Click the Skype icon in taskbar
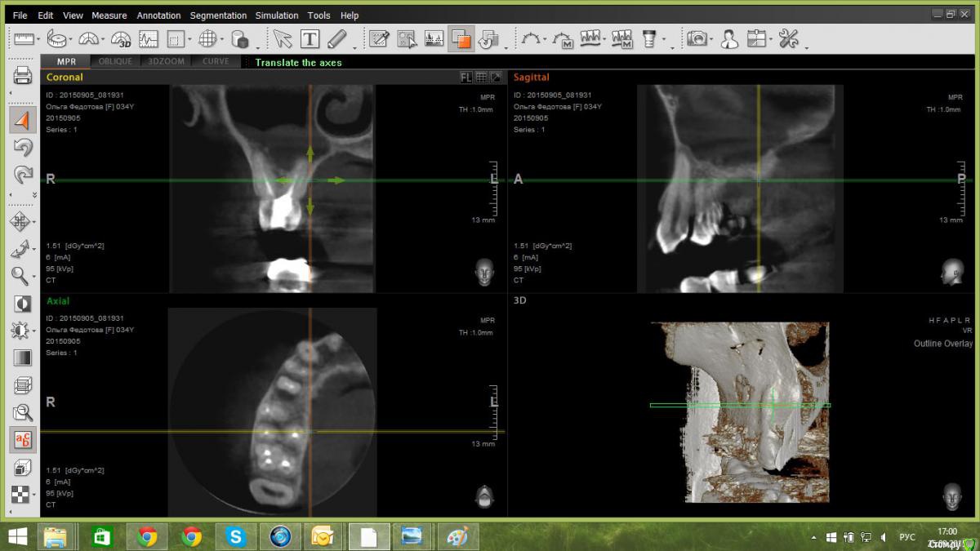Viewport: 980px width, 551px height. pos(237,536)
